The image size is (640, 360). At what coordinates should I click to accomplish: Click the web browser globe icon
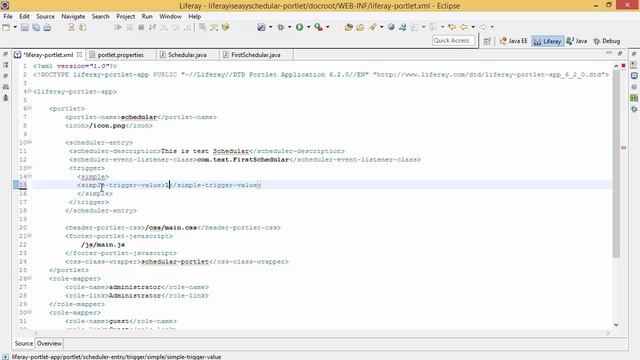[391, 27]
